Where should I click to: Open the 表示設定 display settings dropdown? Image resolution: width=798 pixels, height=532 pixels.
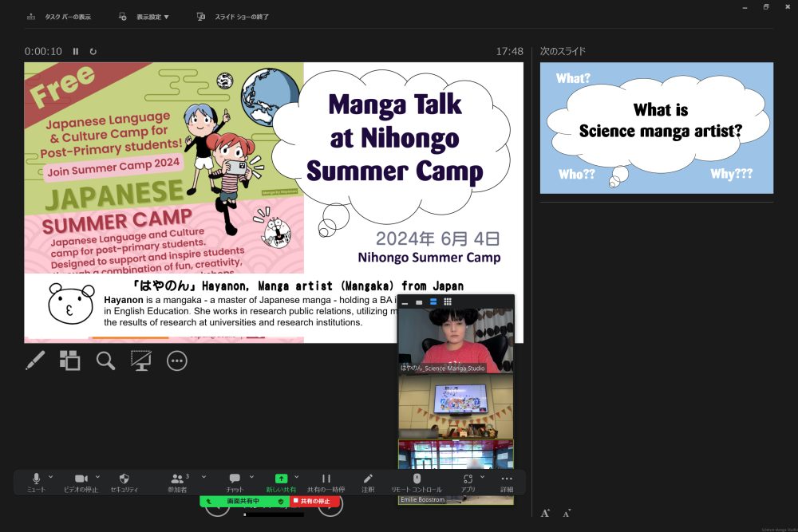pos(144,16)
